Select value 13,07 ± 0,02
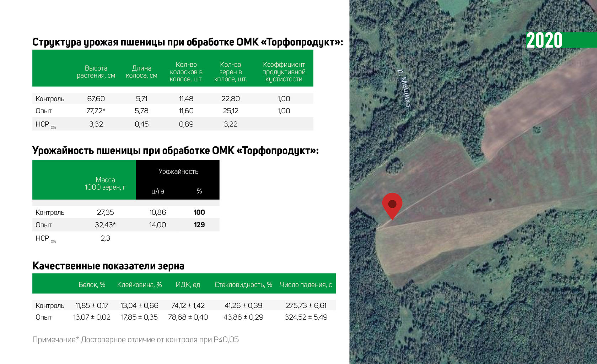 92,317
